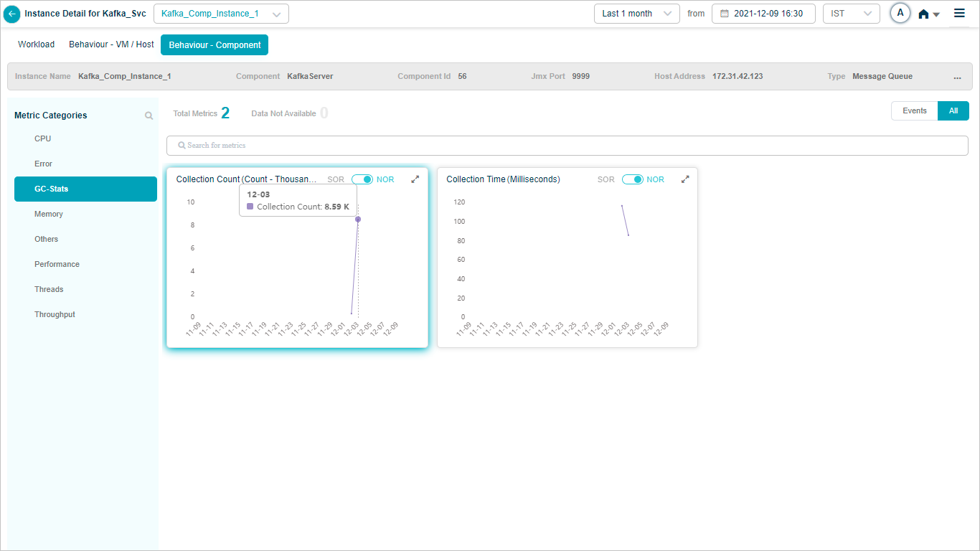The width and height of the screenshot is (980, 551).
Task: Expand the Collection Time chart
Action: (x=685, y=179)
